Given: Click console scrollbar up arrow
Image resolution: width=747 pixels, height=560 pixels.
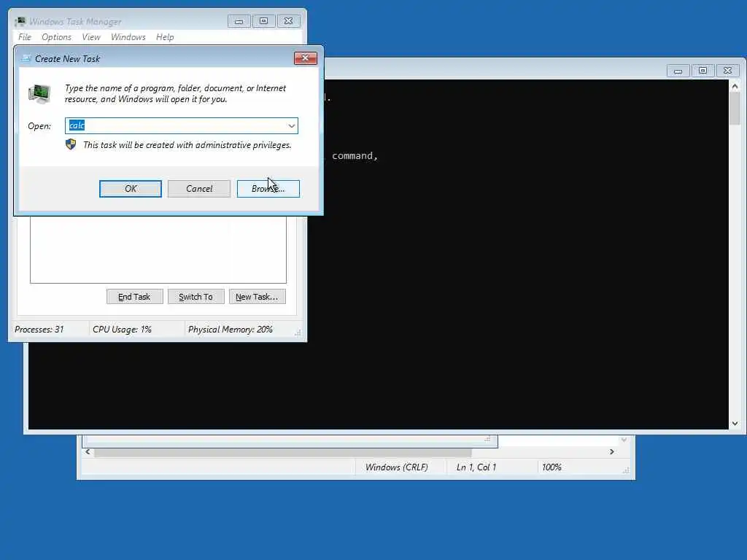Looking at the screenshot, I should coord(735,86).
